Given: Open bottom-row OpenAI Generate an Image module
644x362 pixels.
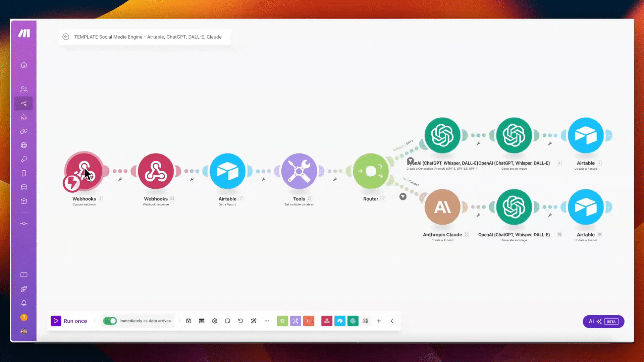Looking at the screenshot, I should pyautogui.click(x=514, y=207).
